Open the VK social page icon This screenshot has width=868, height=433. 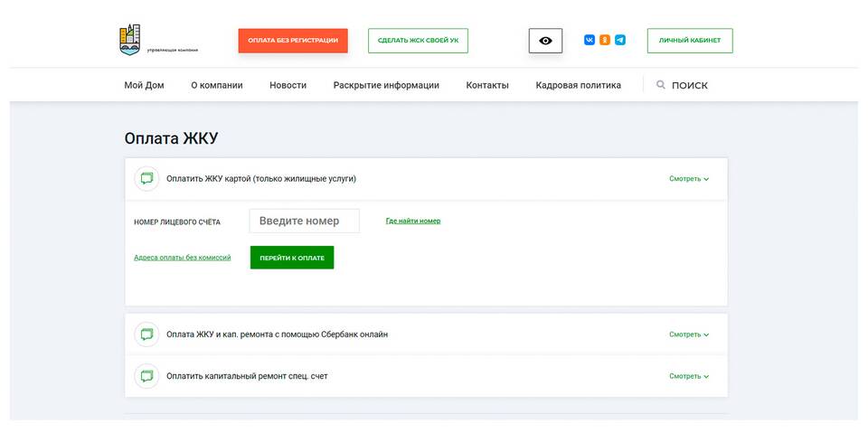coord(590,41)
